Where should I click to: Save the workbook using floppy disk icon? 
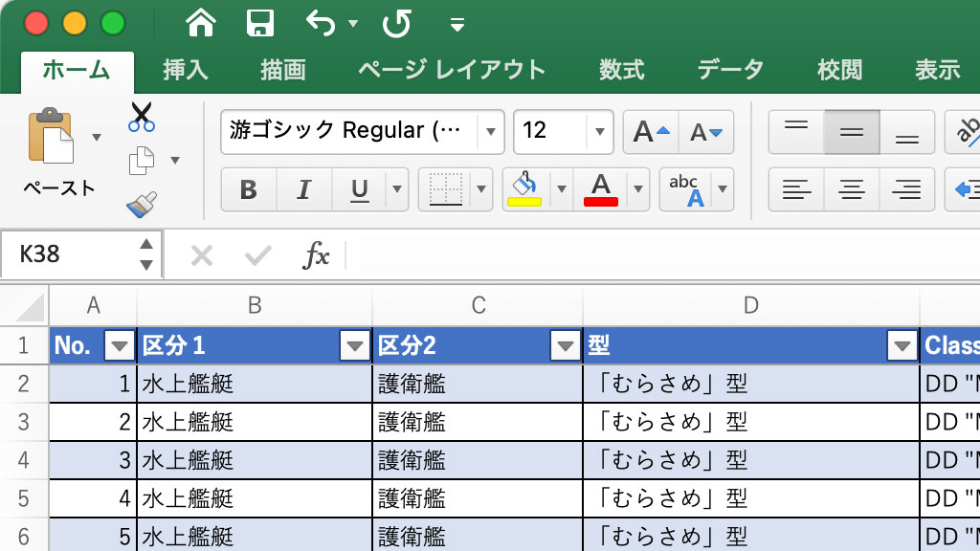click(260, 22)
